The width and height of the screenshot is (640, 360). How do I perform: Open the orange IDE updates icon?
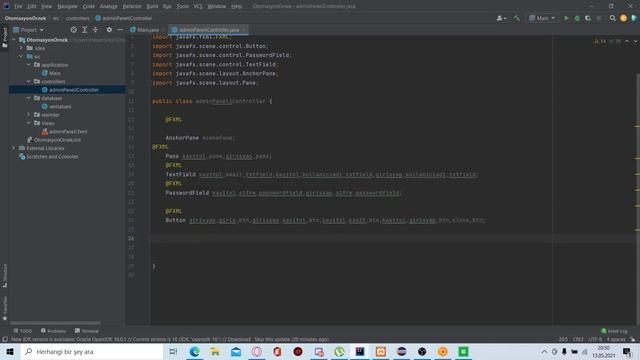click(623, 18)
